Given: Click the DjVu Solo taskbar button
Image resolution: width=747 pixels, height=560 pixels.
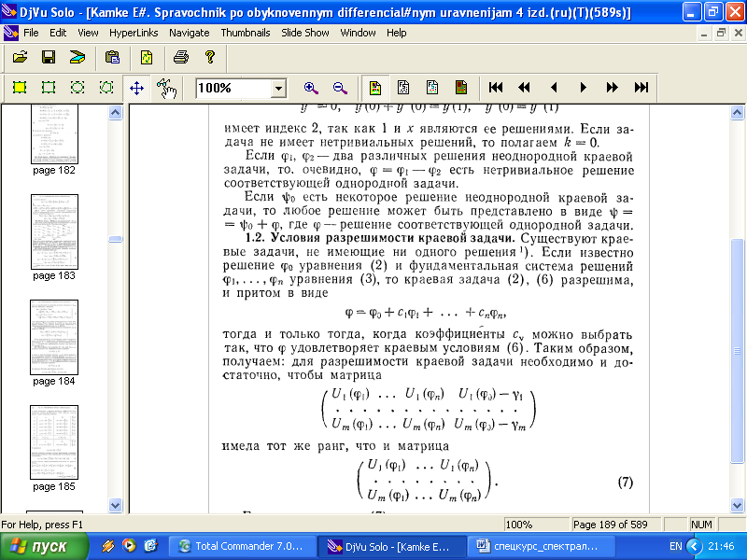Looking at the screenshot, I should tap(392, 546).
